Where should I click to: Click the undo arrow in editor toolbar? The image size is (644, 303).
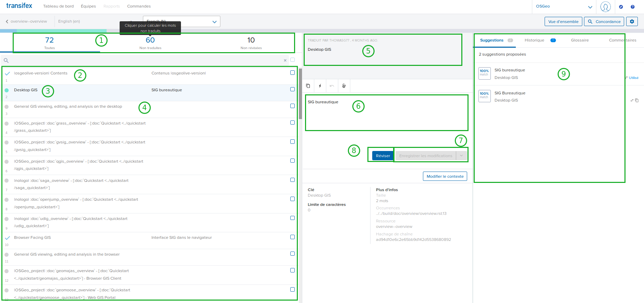click(x=332, y=86)
